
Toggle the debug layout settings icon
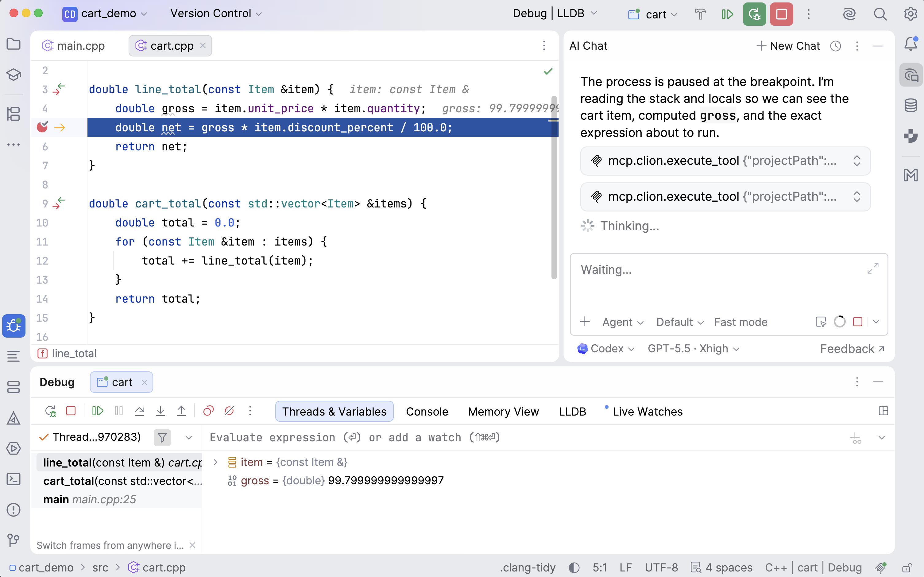point(883,411)
